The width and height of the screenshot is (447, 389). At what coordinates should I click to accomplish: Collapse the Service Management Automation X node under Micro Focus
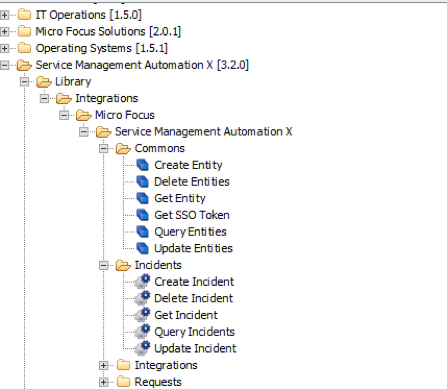[84, 132]
